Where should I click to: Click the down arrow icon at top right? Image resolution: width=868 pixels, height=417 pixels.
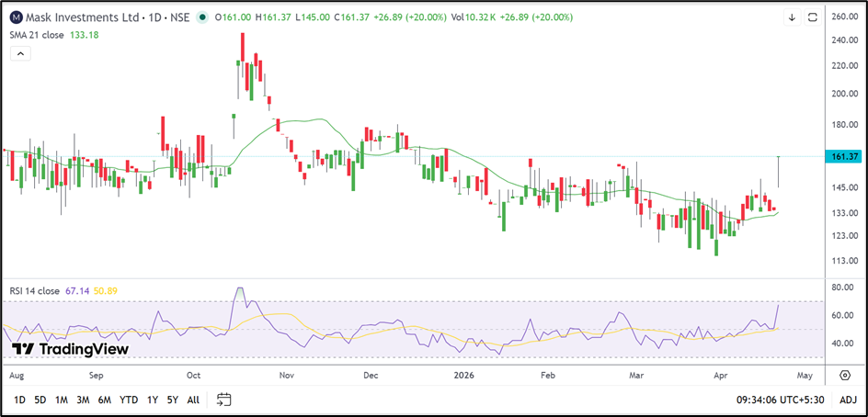(x=792, y=17)
